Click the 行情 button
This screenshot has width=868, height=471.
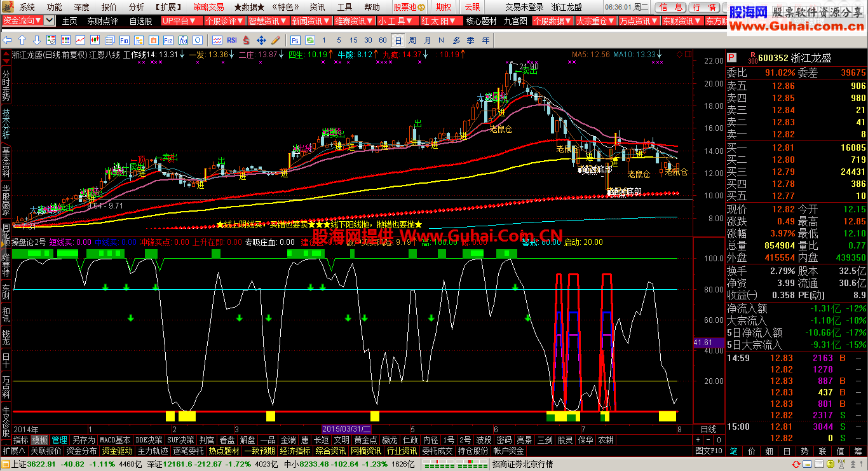coord(704,7)
